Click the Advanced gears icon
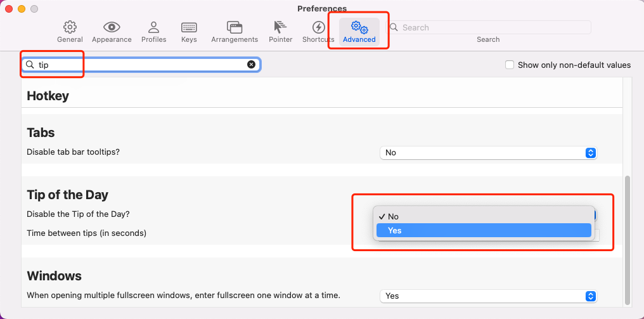Viewport: 644px width, 319px height. 359,27
